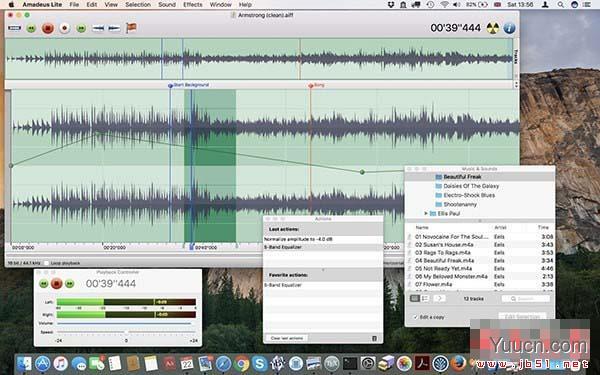Select the Electro-Shock Blues folder
The height and width of the screenshot is (375, 600).
[x=480, y=195]
